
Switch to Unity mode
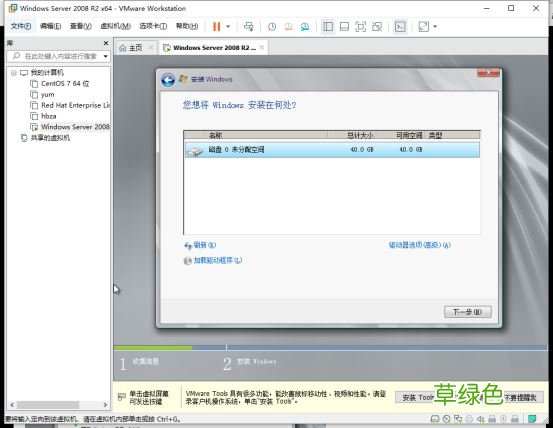(377, 26)
